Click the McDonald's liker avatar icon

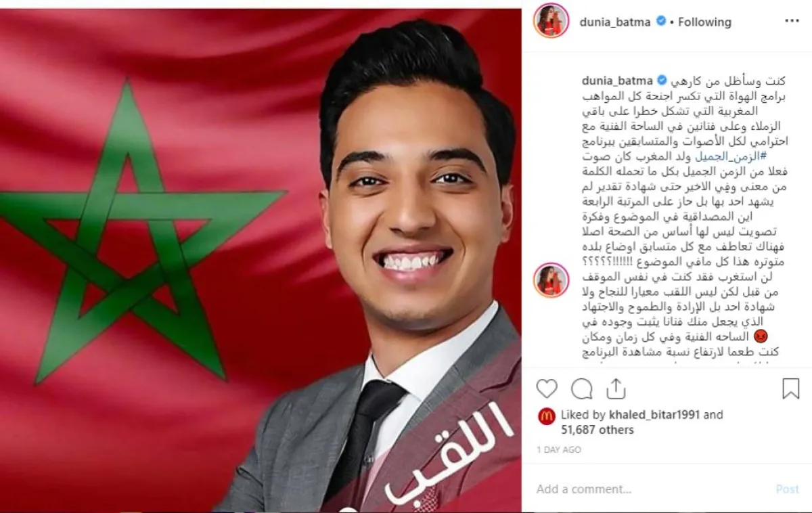pyautogui.click(x=547, y=416)
